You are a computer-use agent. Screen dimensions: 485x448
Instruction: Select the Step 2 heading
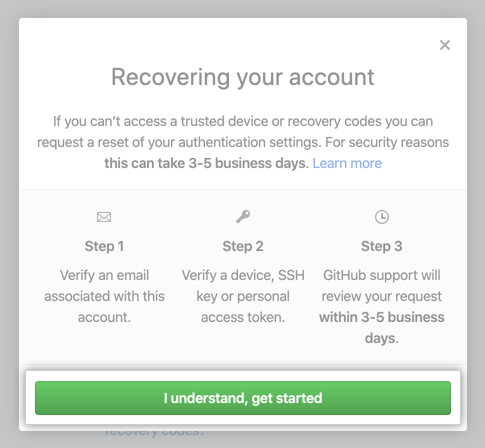(243, 246)
